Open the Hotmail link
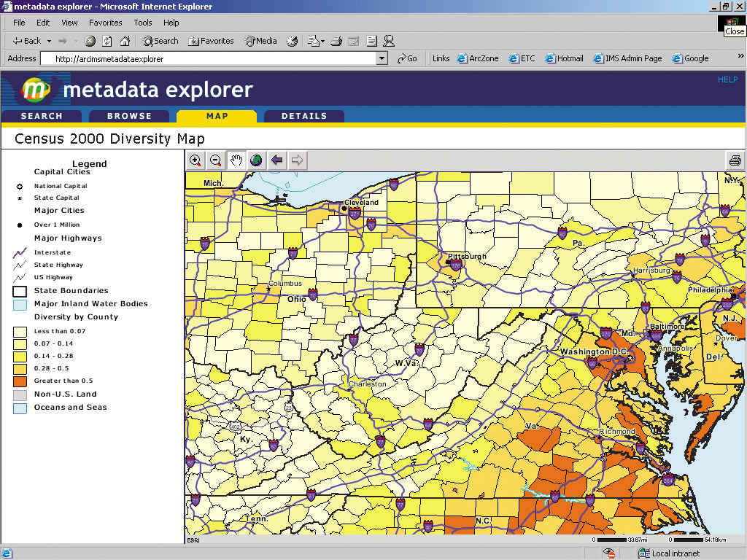Screen dimensions: 747x560 coord(565,58)
